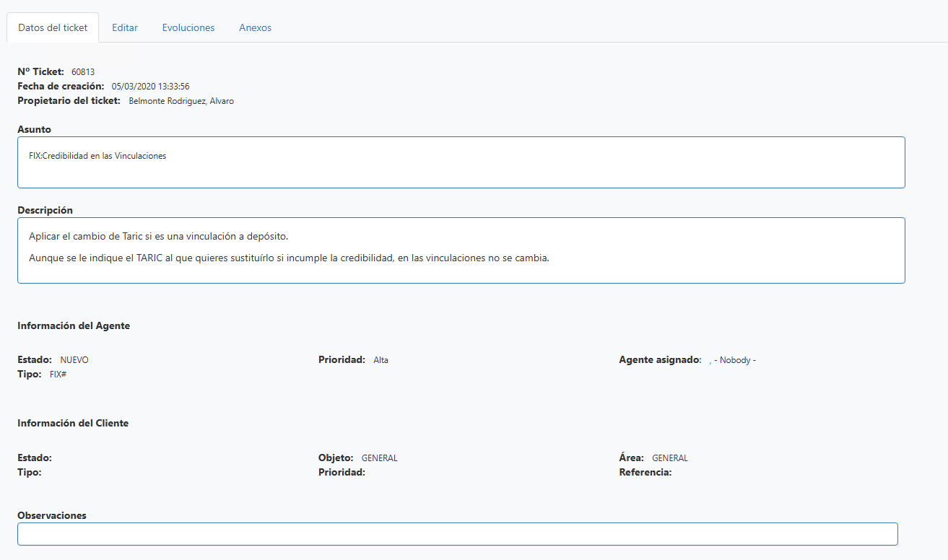Go to the Anexos tab

coord(255,27)
